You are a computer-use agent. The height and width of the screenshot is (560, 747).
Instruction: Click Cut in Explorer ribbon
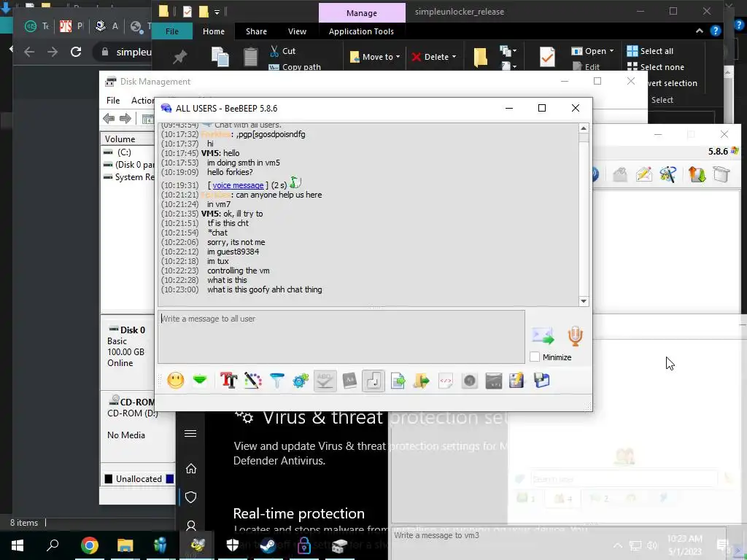283,51
